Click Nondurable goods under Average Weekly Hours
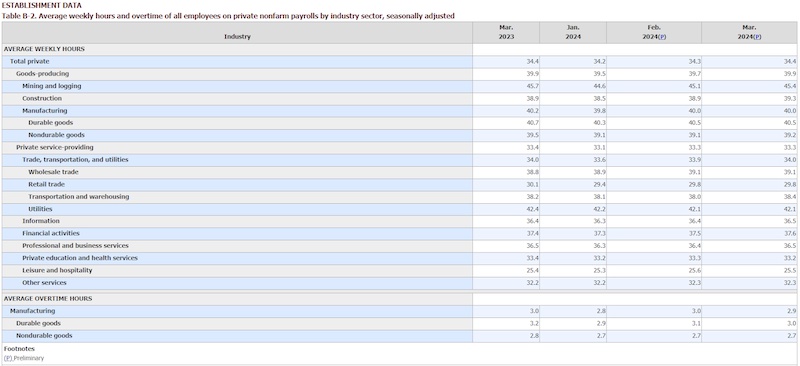 click(56, 135)
